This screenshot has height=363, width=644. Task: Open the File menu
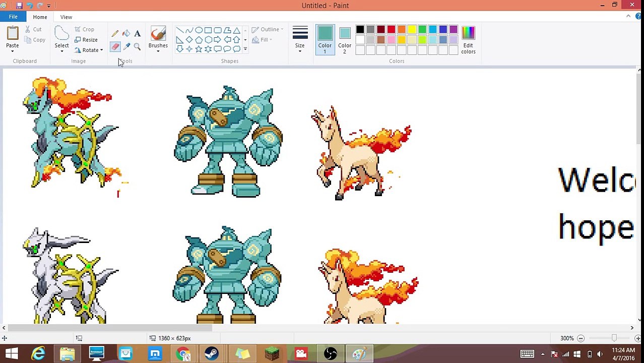(13, 17)
